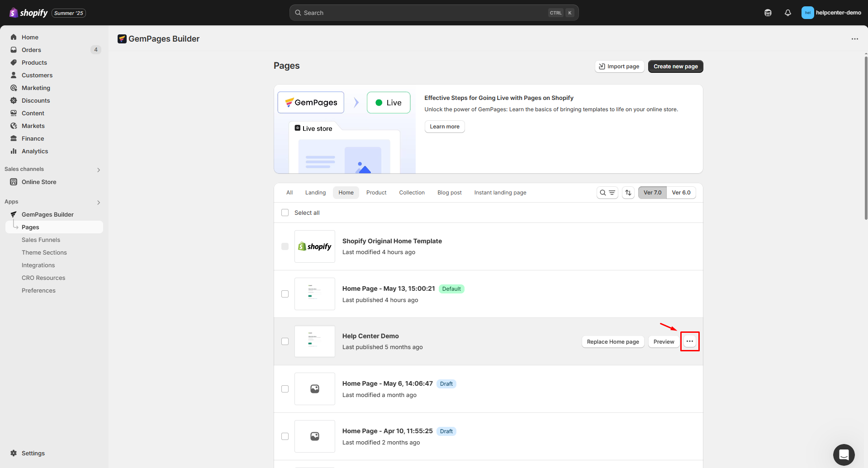Viewport: 868px width, 468px height.
Task: Switch to Ver 6.0 toggle
Action: 681,193
